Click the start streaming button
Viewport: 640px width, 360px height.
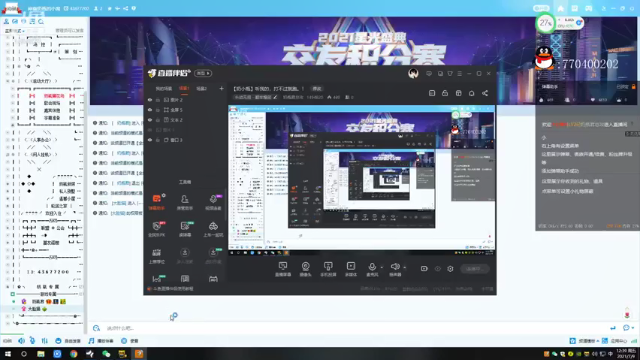tap(474, 269)
